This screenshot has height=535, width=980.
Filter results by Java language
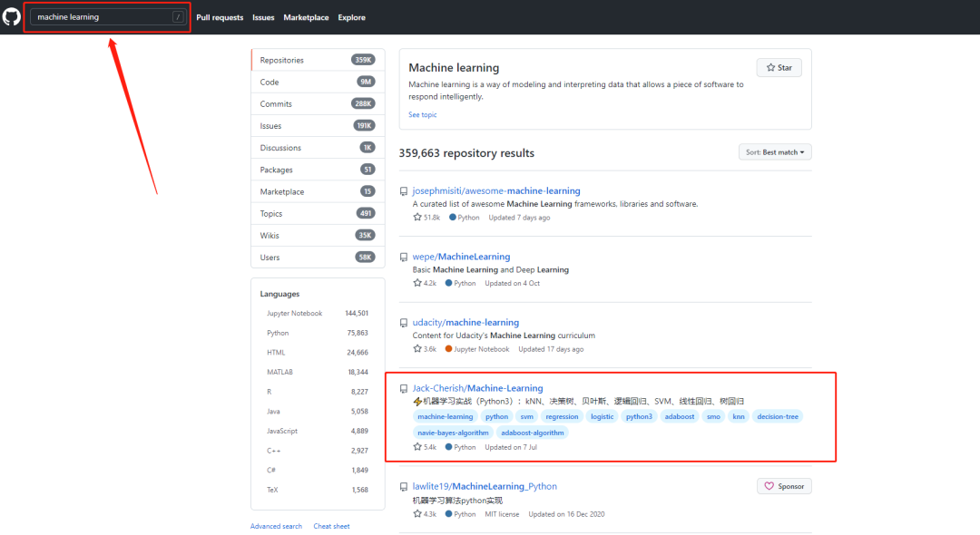pos(318,412)
